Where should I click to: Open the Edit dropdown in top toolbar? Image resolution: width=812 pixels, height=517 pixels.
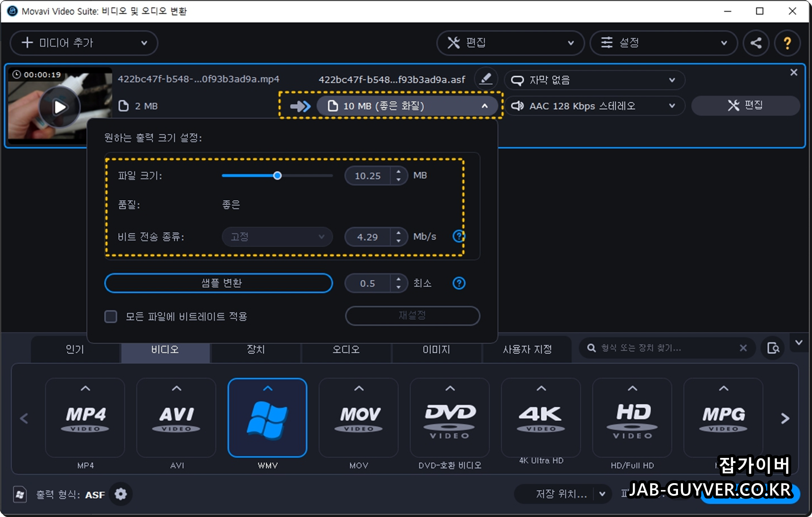(510, 43)
